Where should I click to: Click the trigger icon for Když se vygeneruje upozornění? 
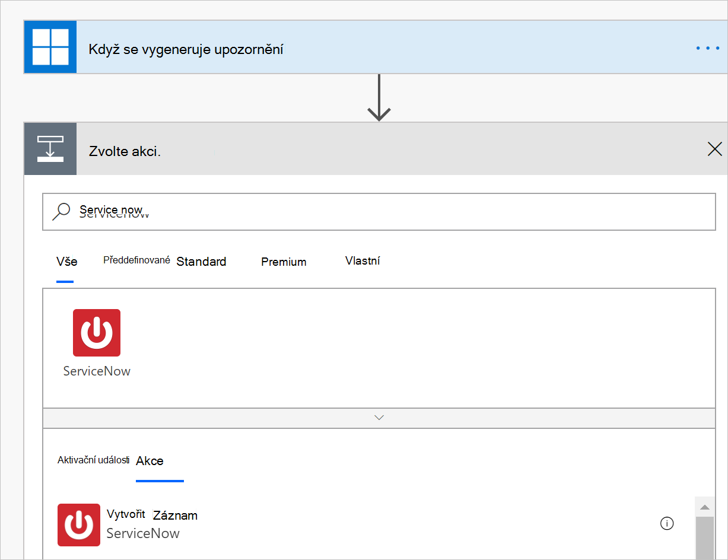50,47
